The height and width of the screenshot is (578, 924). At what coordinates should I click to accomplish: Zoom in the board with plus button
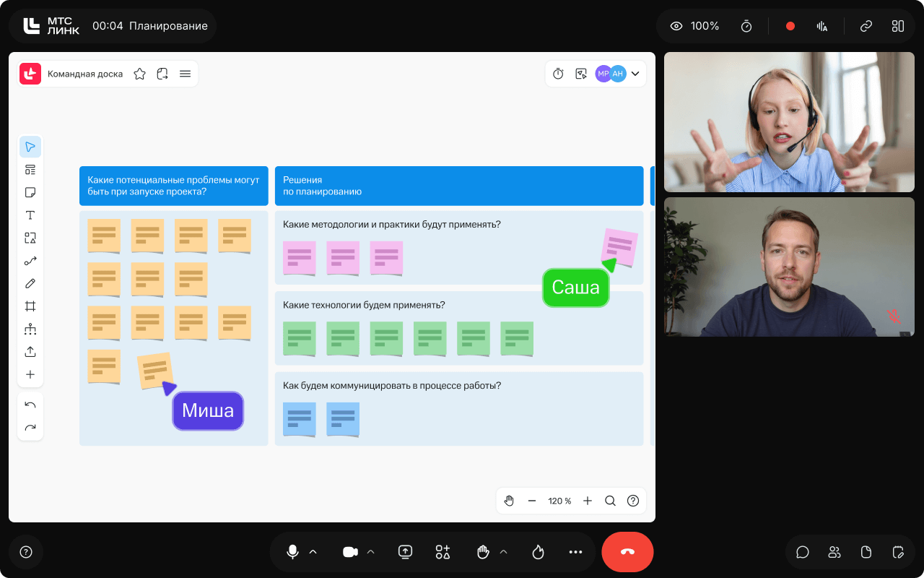(x=588, y=501)
